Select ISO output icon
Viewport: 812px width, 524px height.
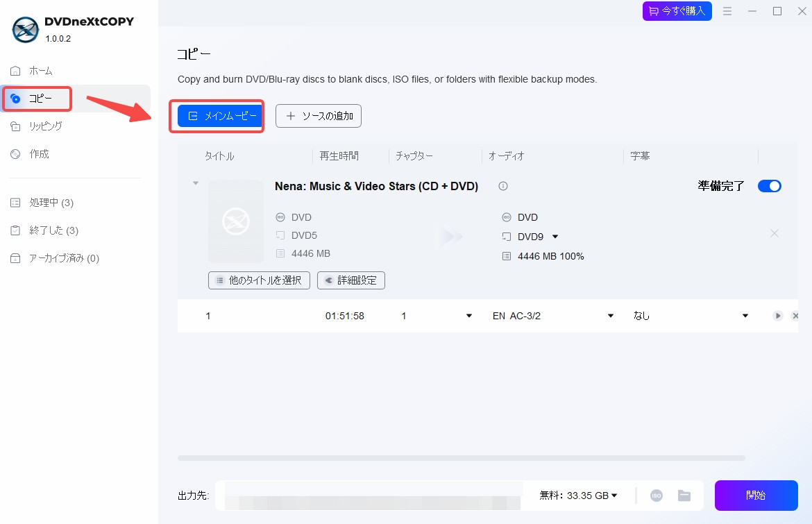click(656, 496)
